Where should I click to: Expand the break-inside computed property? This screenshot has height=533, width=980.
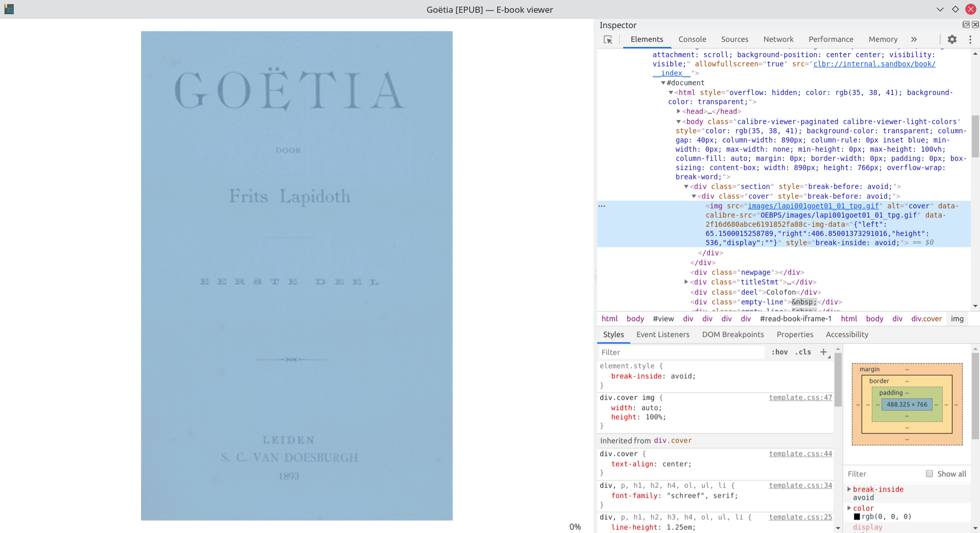[x=849, y=489]
